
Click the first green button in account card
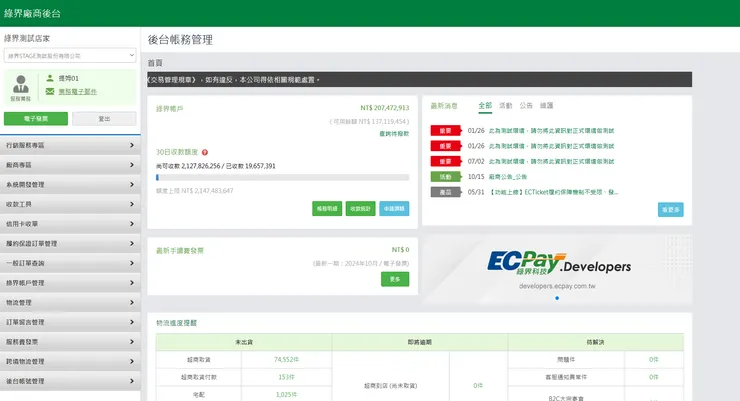327,209
